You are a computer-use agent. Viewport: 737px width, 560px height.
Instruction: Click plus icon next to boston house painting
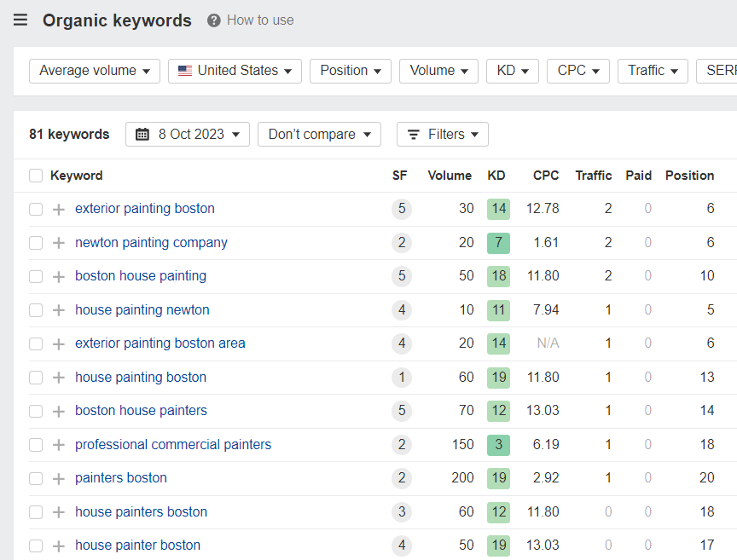point(59,277)
